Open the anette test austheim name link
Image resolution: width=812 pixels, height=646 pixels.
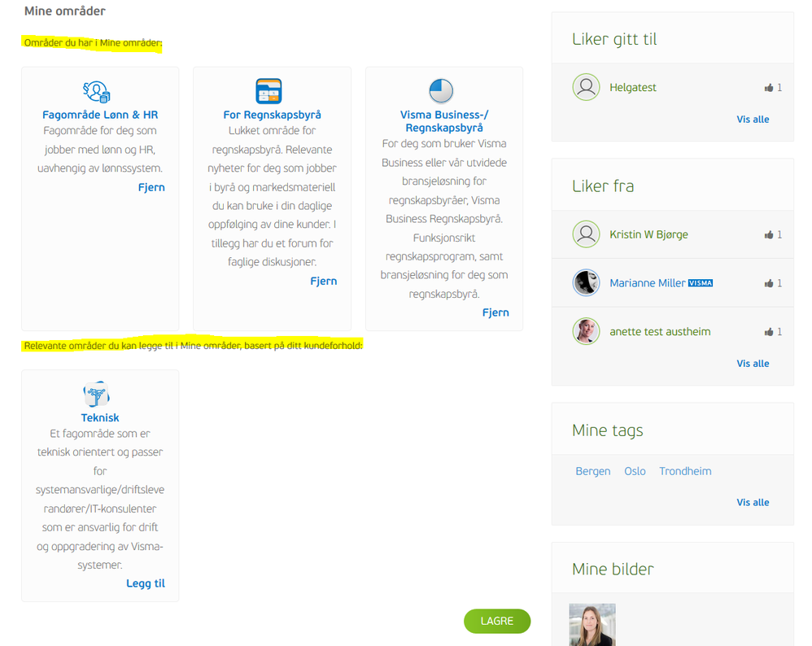(x=660, y=332)
